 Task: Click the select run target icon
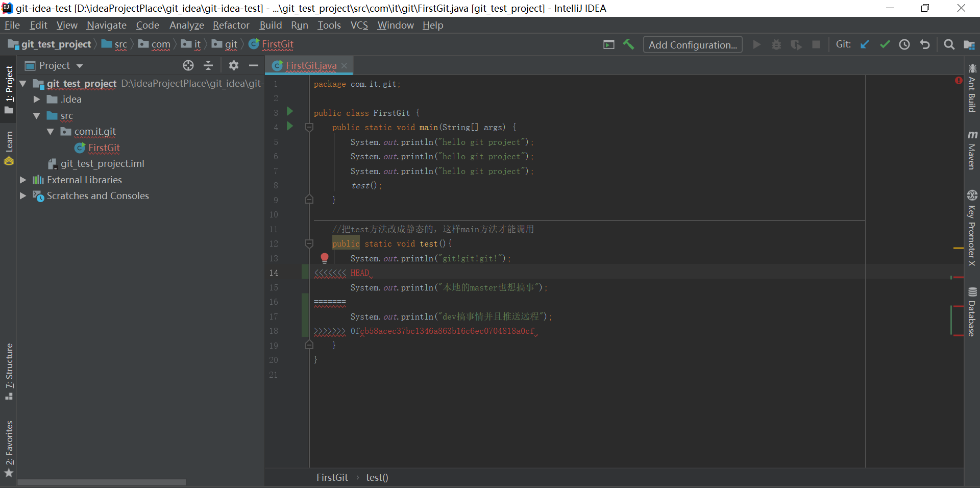point(609,45)
